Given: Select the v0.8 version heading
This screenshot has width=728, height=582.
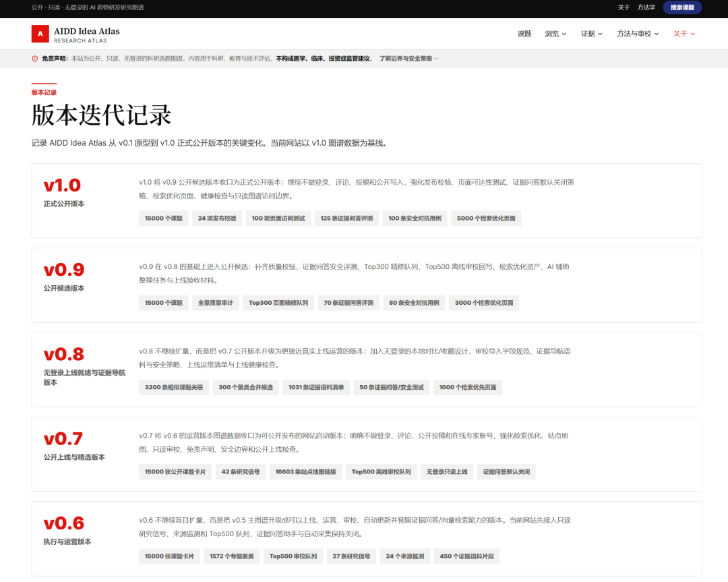Looking at the screenshot, I should click(x=64, y=355).
